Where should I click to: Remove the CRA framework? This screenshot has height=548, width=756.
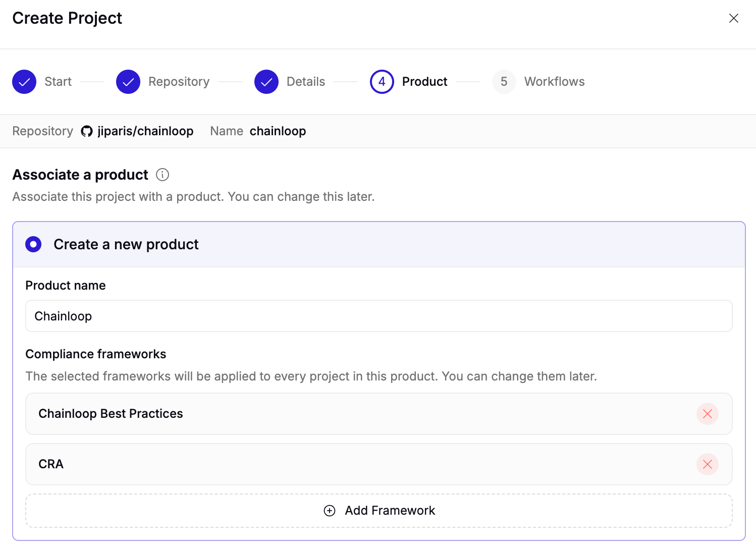708,464
